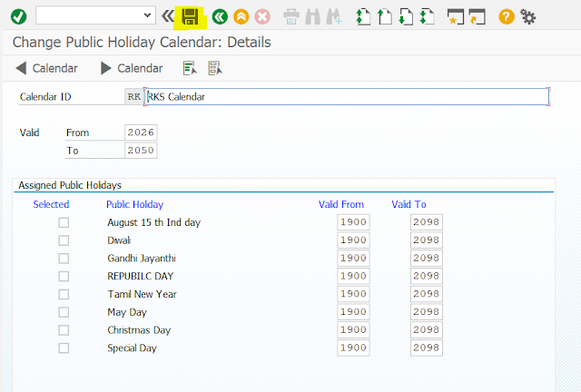Click the Save floppy disk icon
This screenshot has width=581, height=392.
coord(190,16)
